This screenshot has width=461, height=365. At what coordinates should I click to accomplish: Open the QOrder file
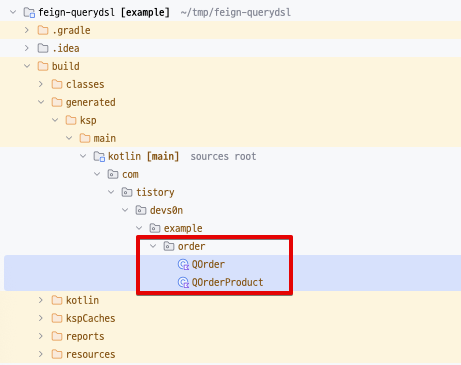click(208, 264)
